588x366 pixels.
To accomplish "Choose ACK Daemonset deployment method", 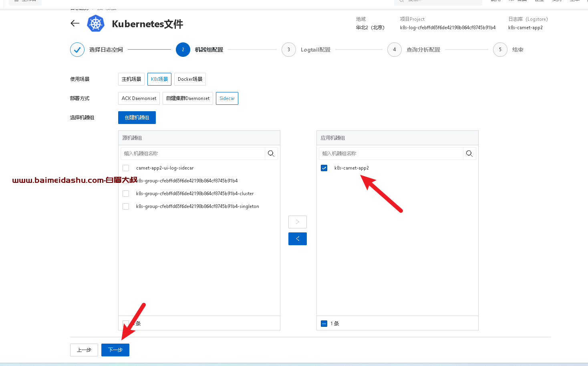I will pyautogui.click(x=139, y=98).
